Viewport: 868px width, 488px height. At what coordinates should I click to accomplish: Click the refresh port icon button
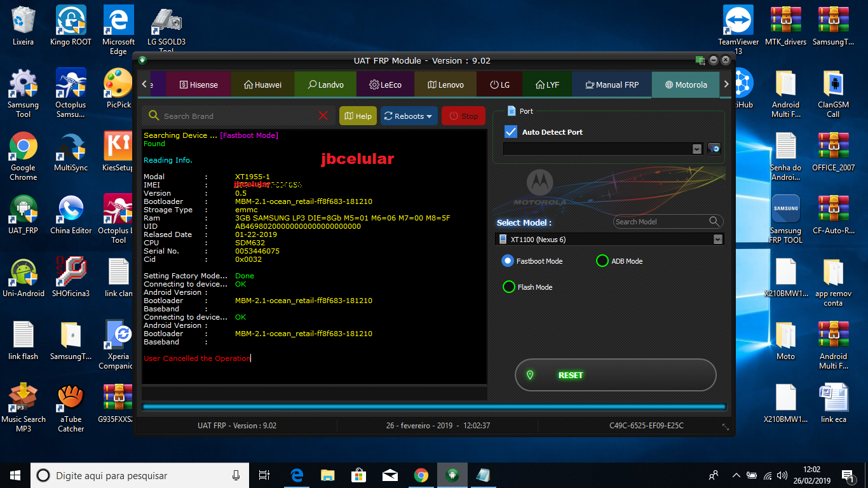point(714,149)
